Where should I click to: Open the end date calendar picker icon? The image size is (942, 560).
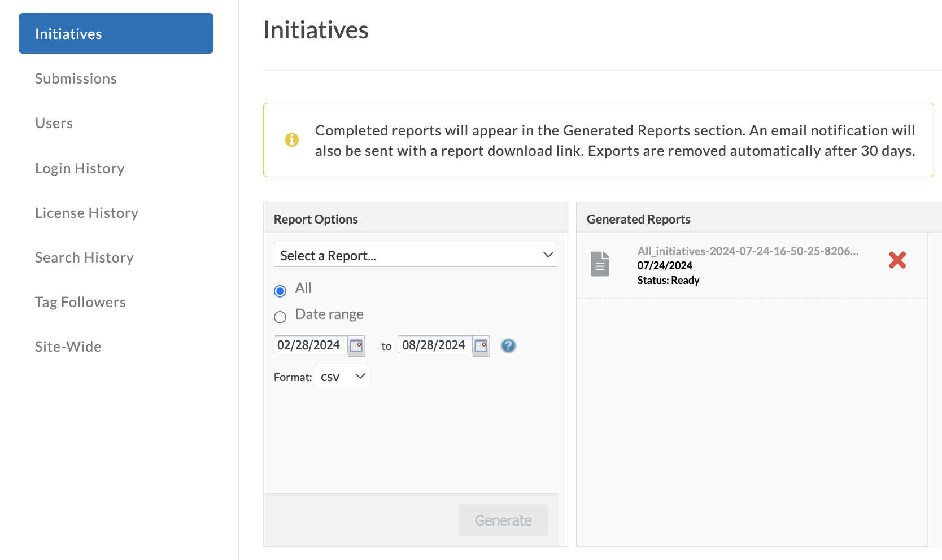(481, 345)
